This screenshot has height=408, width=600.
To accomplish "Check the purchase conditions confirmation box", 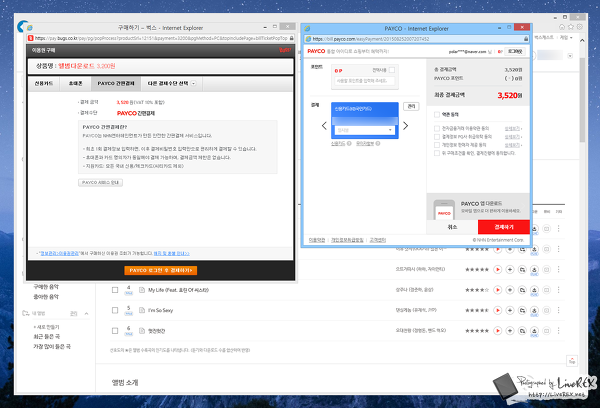I will tap(437, 153).
